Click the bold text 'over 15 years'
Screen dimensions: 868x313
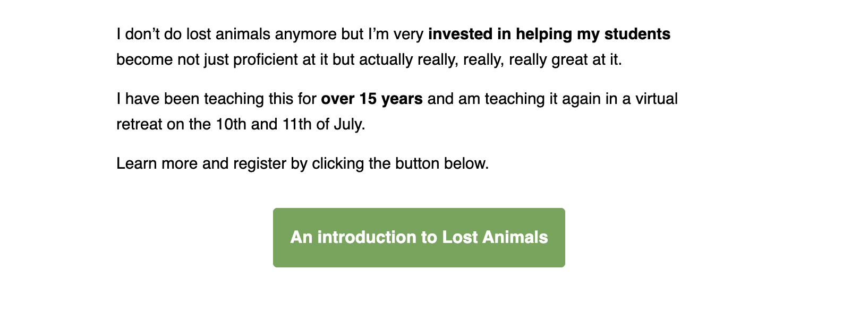372,99
